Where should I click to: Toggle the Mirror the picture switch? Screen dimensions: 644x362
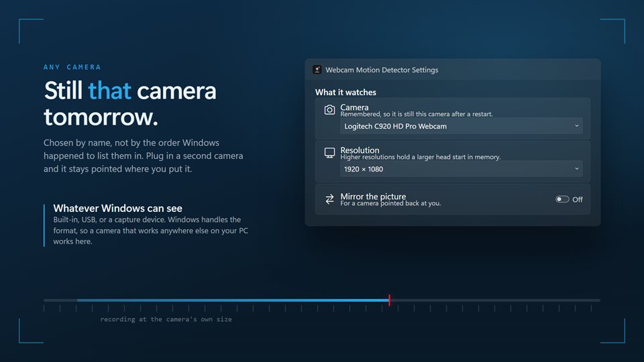click(x=562, y=199)
